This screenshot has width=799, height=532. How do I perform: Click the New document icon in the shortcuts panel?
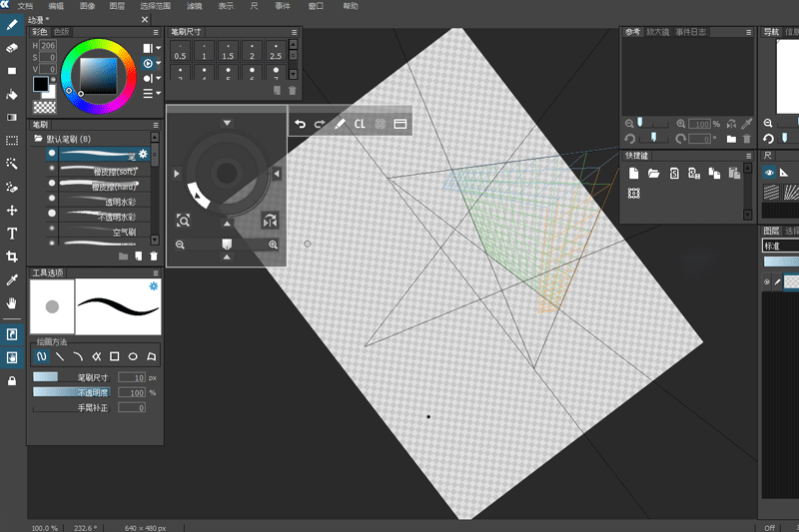tap(634, 174)
